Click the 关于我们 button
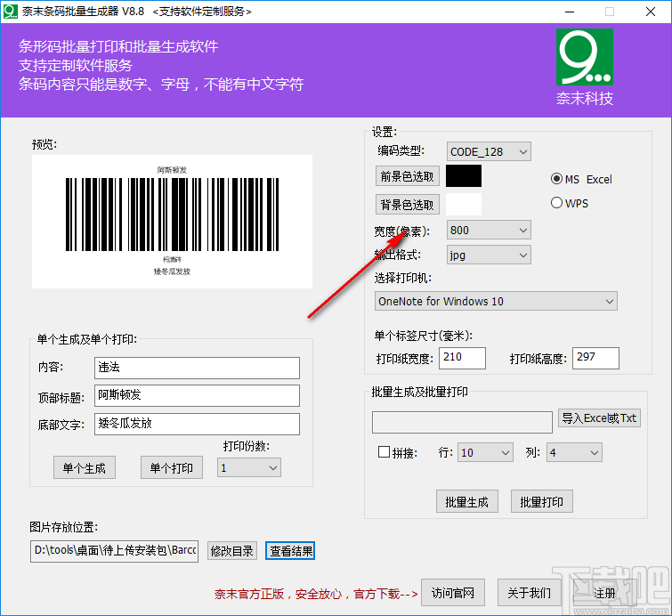Viewport: 672px width, 616px height. pyautogui.click(x=530, y=593)
